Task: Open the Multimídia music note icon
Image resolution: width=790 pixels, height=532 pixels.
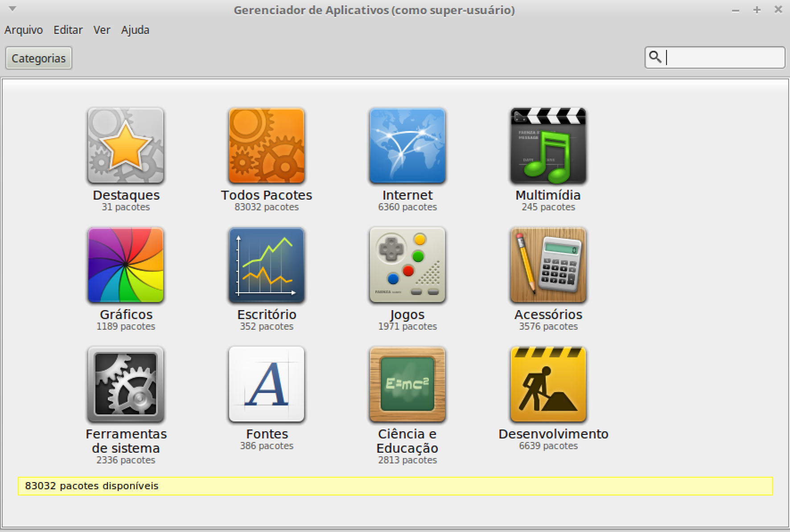Action: tap(548, 146)
